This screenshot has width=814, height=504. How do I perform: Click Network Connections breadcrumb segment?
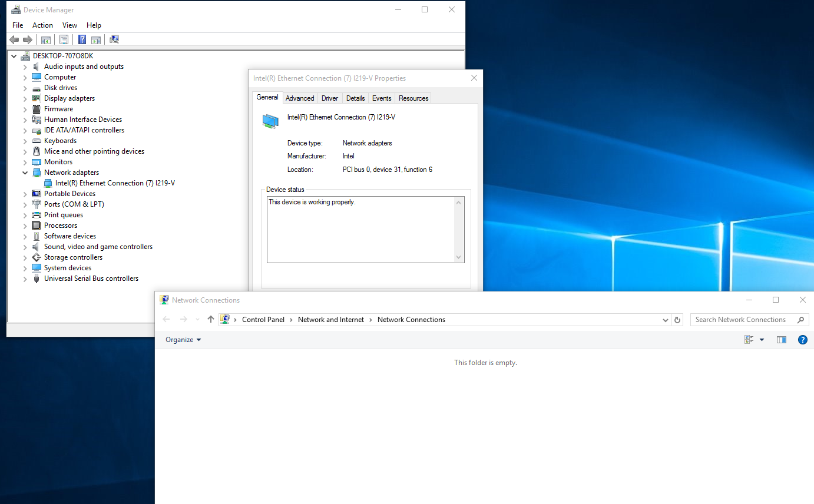[411, 320]
